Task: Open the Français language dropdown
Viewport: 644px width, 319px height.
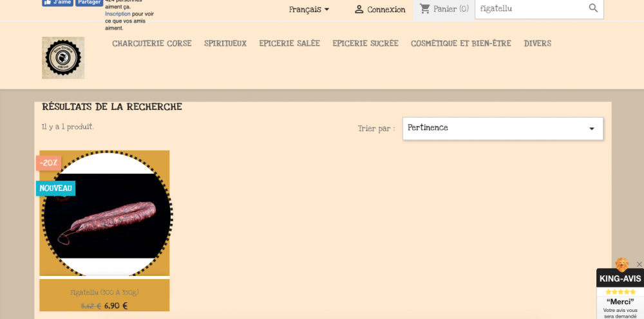Action: point(309,10)
